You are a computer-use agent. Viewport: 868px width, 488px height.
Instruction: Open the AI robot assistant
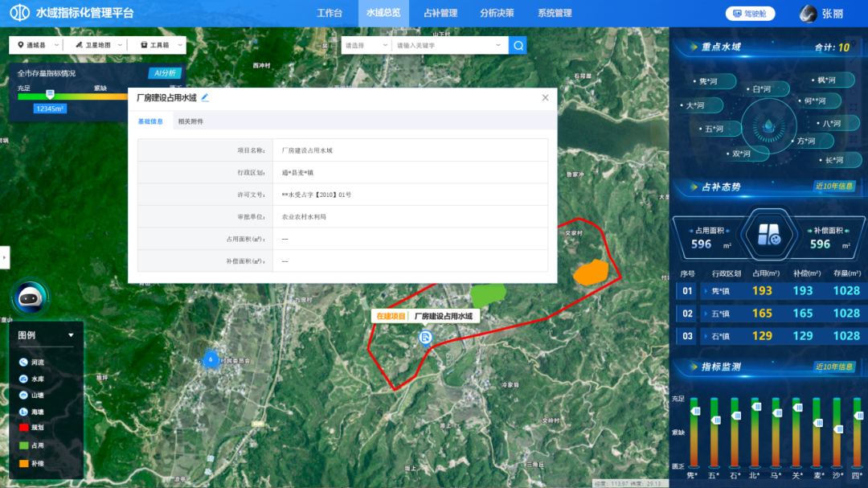30,297
